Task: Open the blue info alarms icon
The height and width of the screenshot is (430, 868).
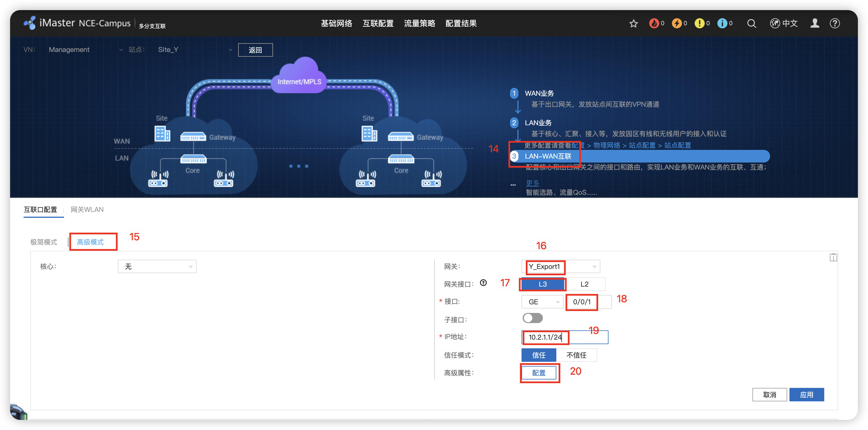Action: click(x=722, y=23)
